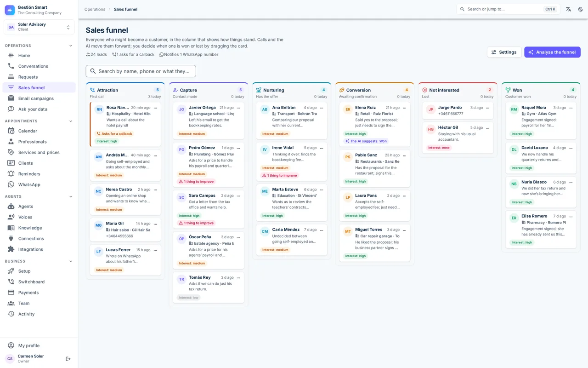The height and width of the screenshot is (368, 588).
Task: Open options menu on Ana Beltrán card
Action: click(322, 108)
